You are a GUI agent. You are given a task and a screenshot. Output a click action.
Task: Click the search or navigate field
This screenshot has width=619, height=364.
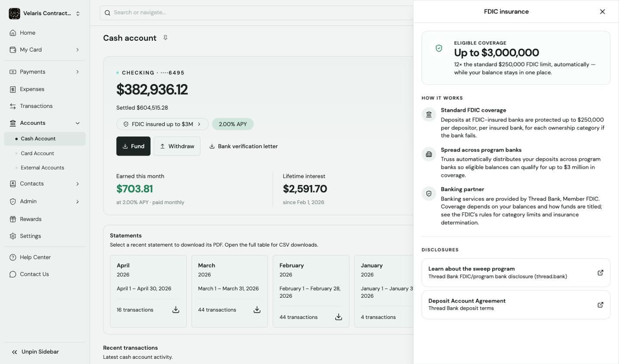click(x=256, y=13)
